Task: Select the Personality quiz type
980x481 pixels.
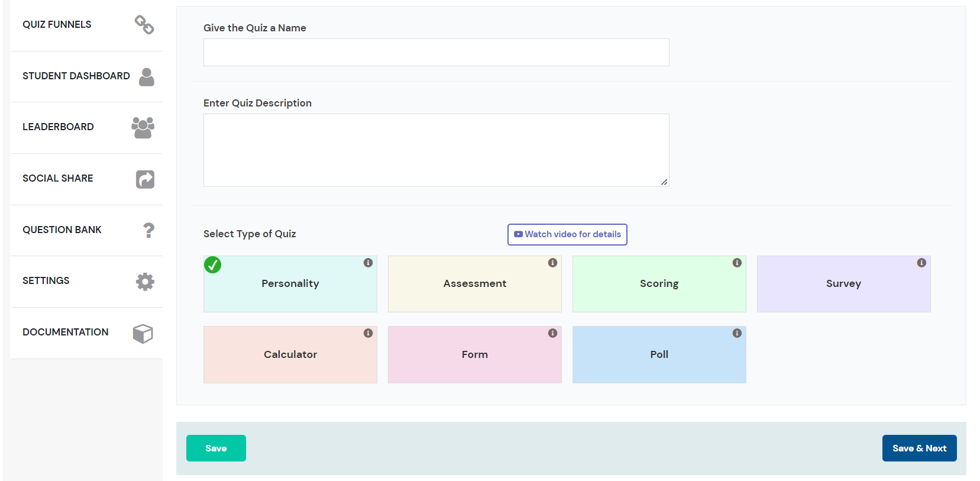Action: point(290,284)
